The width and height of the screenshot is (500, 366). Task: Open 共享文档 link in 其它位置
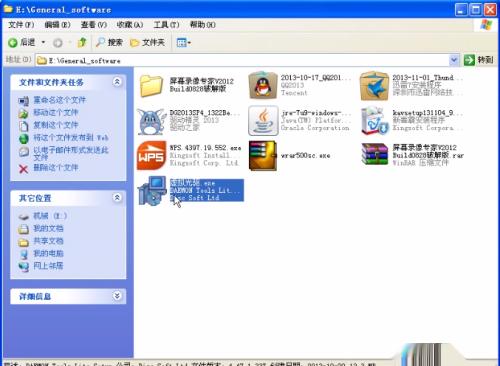tap(48, 241)
